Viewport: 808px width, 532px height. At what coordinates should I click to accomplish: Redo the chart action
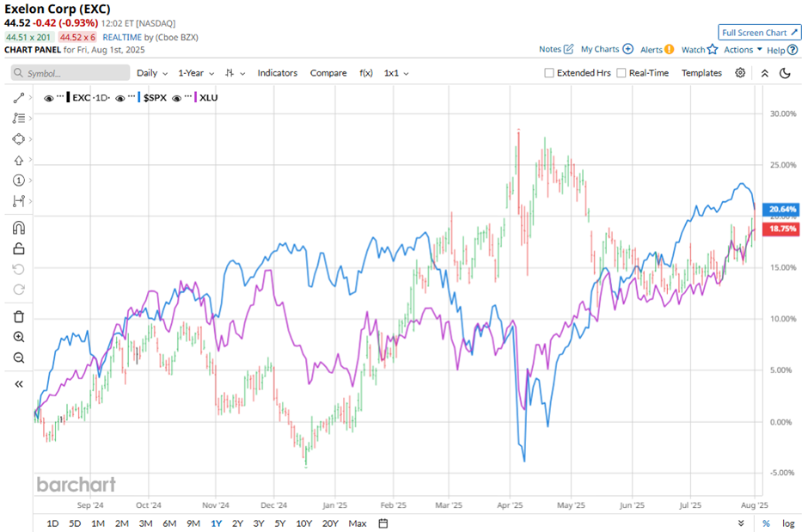tap(19, 290)
